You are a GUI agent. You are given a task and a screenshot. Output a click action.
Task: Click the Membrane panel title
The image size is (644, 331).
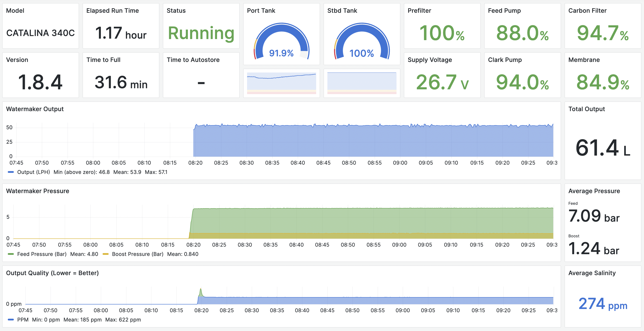(x=584, y=60)
